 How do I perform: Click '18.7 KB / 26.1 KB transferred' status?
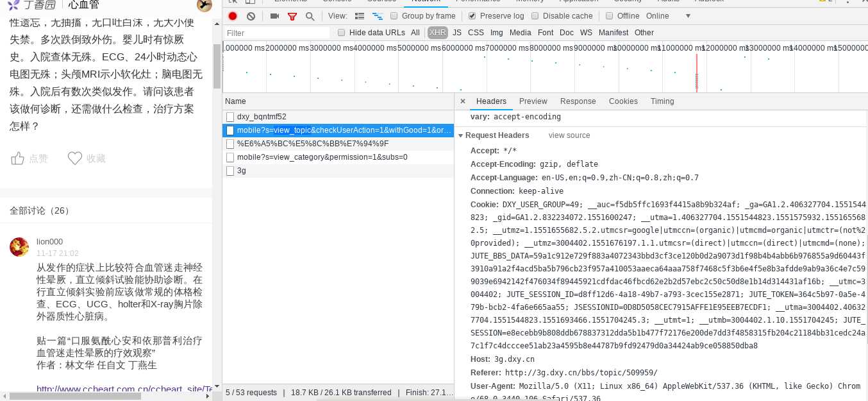341,392
